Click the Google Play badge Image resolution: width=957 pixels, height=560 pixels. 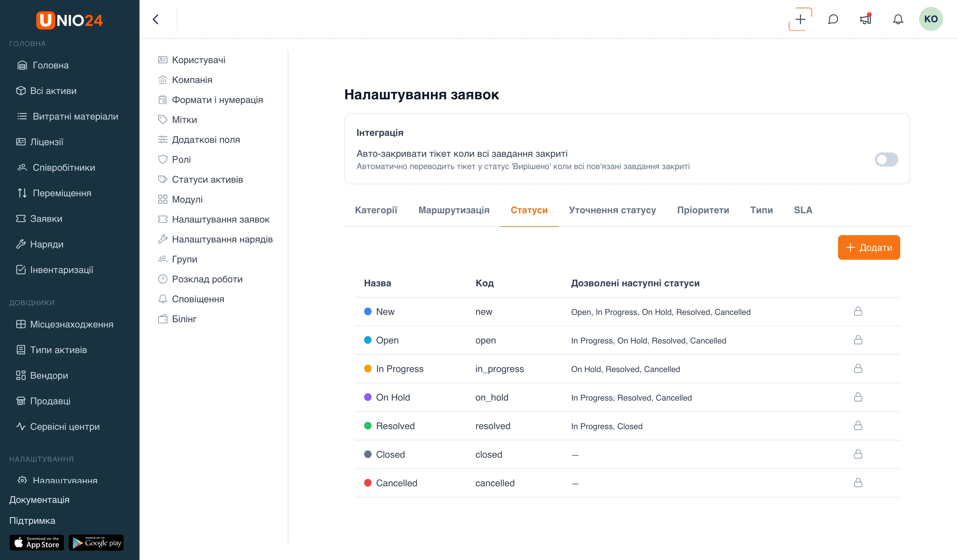(x=96, y=542)
